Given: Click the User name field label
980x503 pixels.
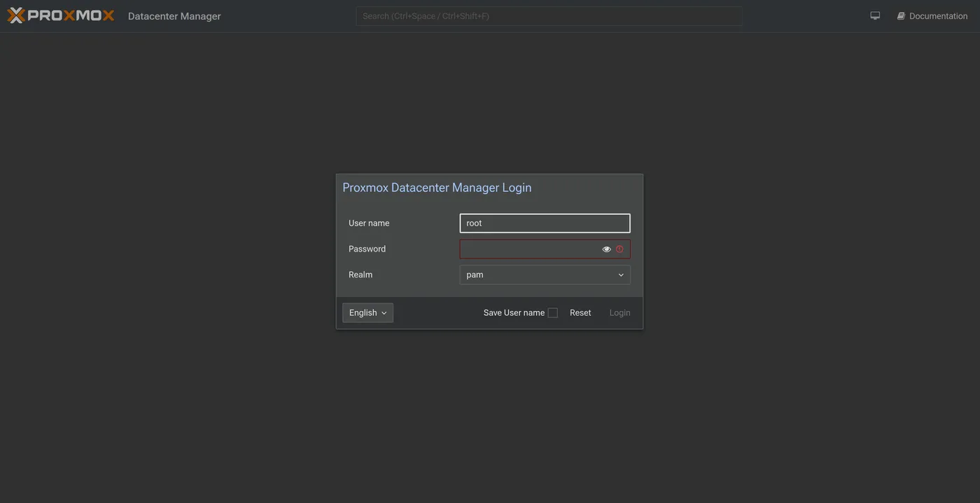Looking at the screenshot, I should coord(369,223).
